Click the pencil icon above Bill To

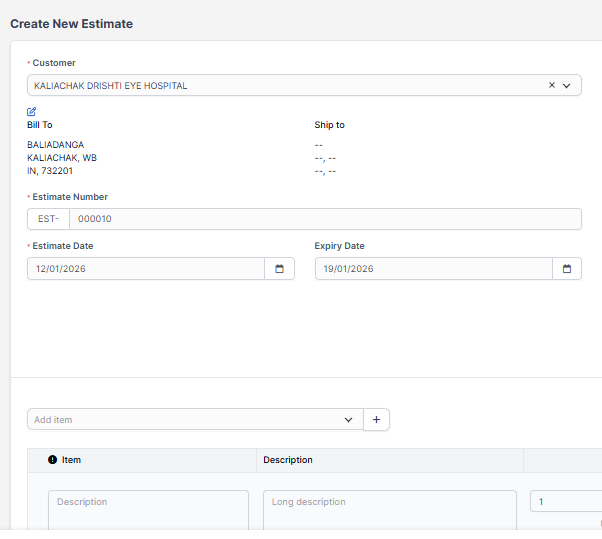[32, 112]
